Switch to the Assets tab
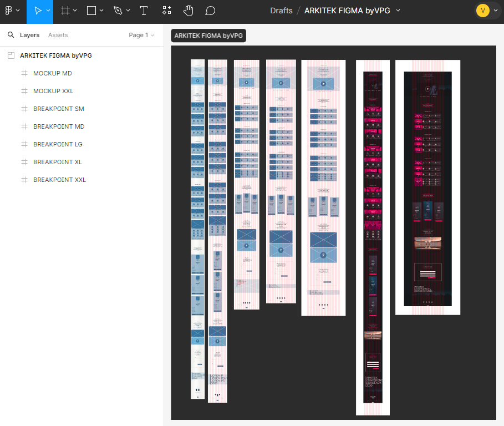Screen dimensions: 504x426 [x=58, y=35]
